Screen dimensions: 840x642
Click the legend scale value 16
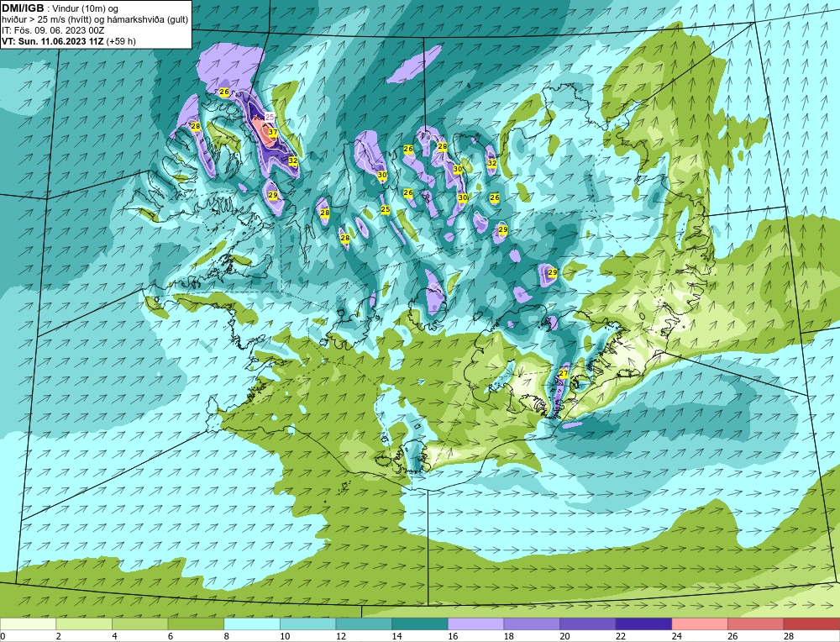click(x=453, y=636)
